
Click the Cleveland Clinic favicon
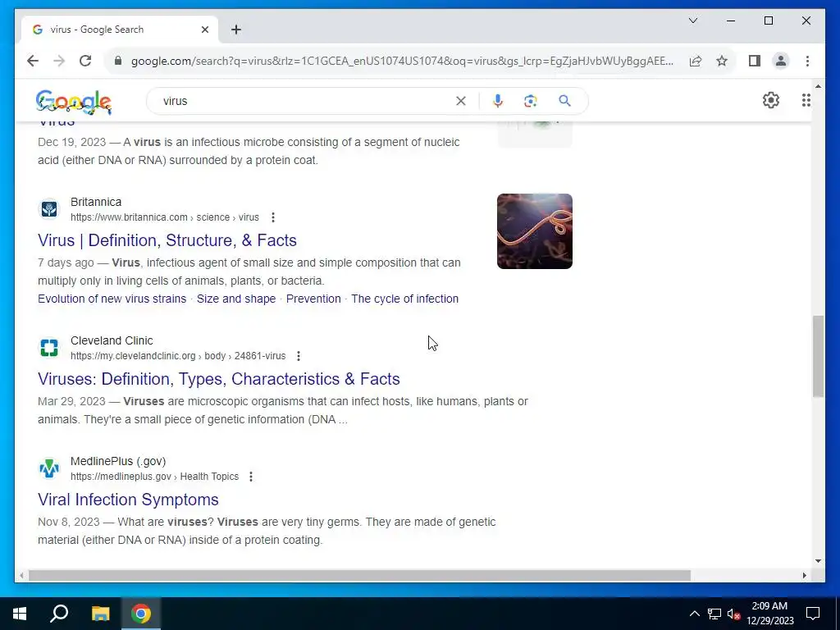(x=49, y=348)
